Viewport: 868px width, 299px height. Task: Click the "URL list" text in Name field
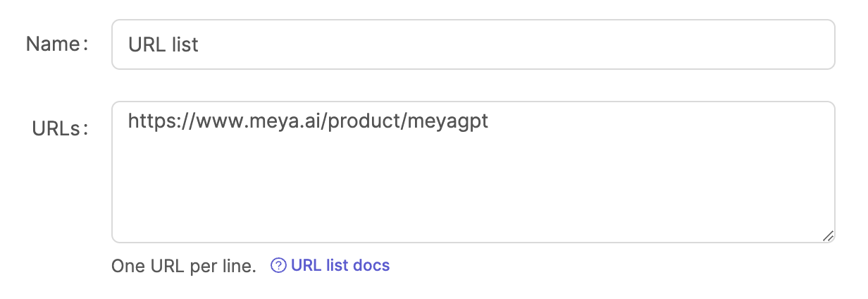(x=163, y=45)
